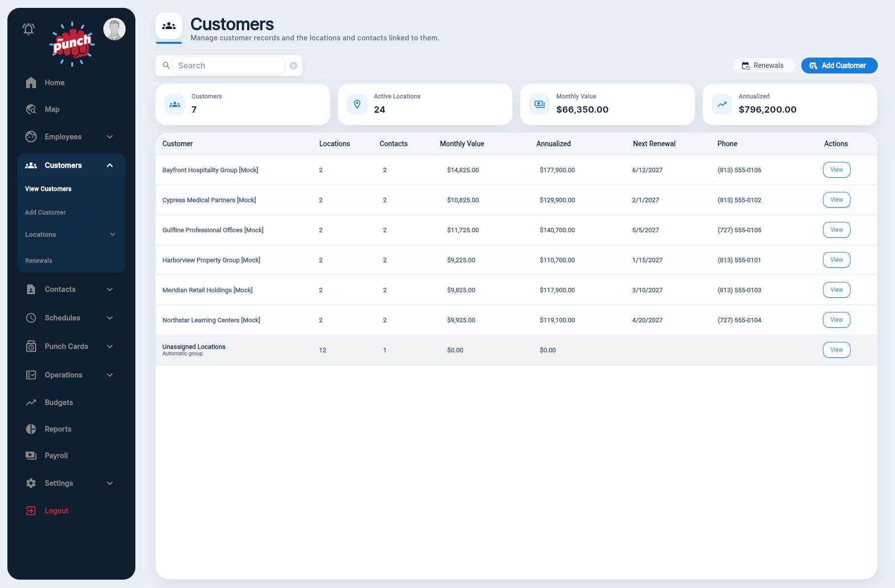Click the Budgets trend line icon

point(31,402)
